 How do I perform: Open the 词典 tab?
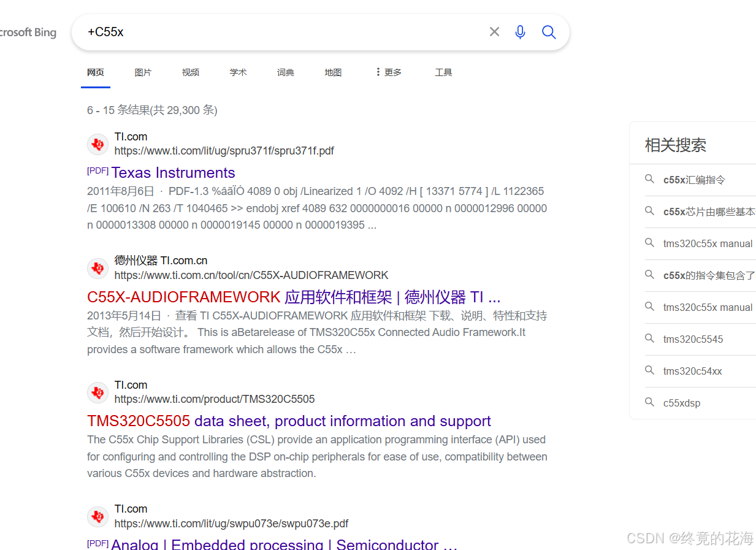[286, 72]
